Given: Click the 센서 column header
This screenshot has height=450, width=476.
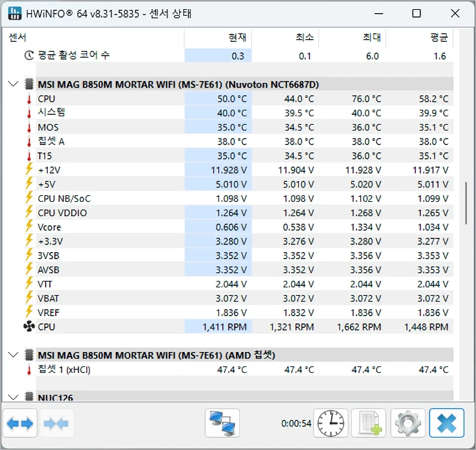Looking at the screenshot, I should pyautogui.click(x=93, y=37).
